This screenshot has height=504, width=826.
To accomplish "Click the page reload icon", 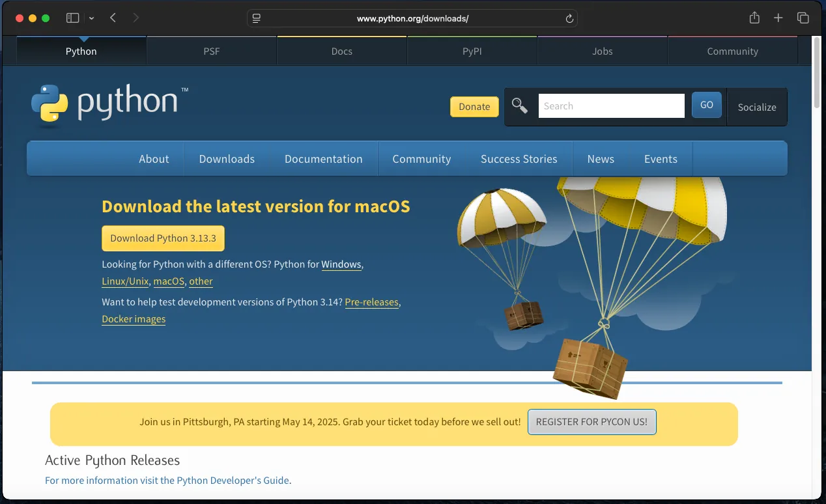I will (x=569, y=19).
